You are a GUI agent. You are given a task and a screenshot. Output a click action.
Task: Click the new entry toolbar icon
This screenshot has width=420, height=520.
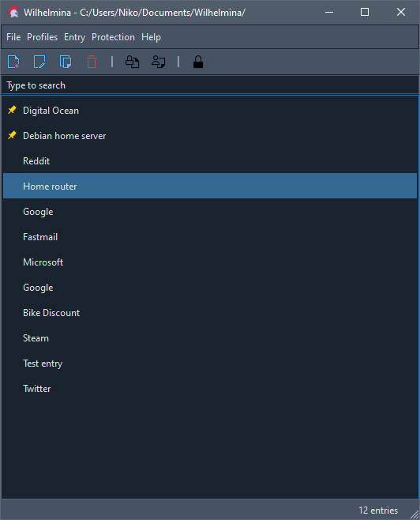pyautogui.click(x=13, y=62)
